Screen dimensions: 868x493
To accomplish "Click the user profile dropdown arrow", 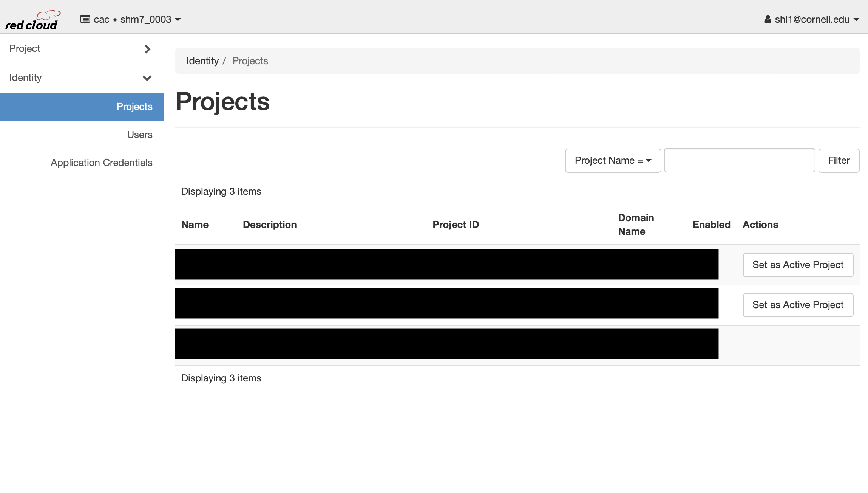I will [857, 19].
